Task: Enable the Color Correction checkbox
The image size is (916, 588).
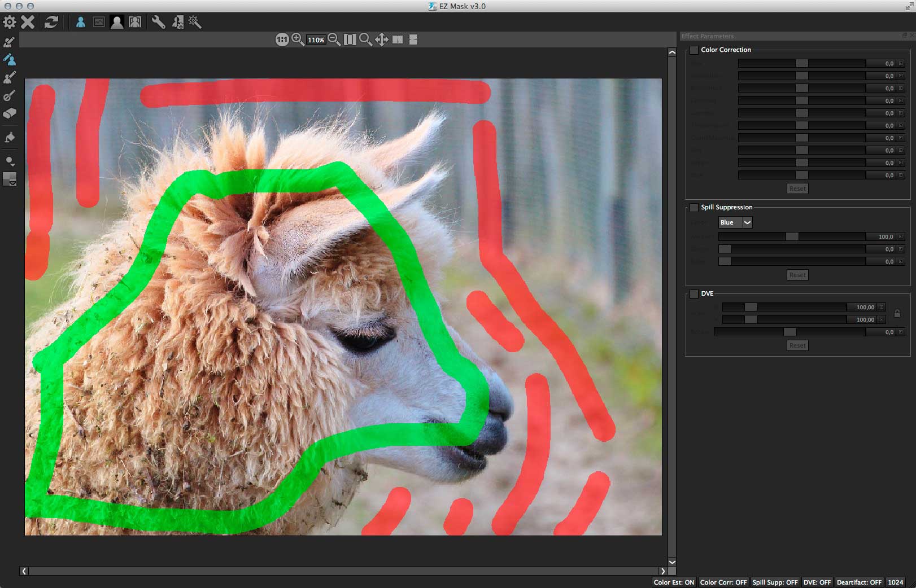Action: tap(694, 50)
